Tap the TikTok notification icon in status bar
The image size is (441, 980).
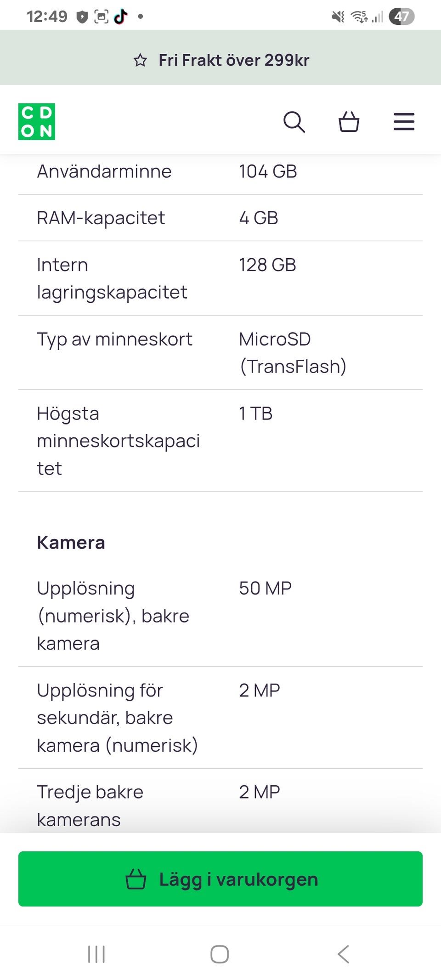(x=121, y=17)
